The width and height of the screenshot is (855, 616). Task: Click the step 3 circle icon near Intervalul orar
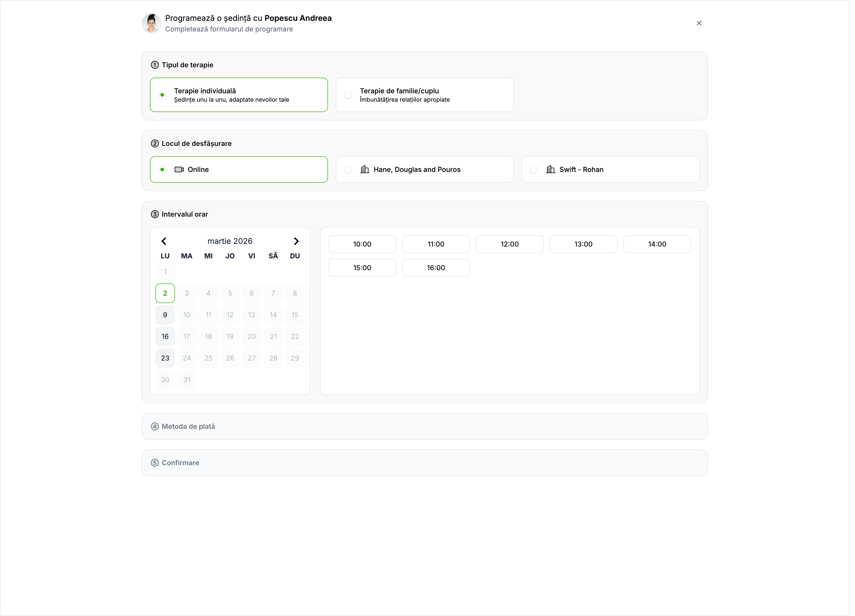point(155,214)
